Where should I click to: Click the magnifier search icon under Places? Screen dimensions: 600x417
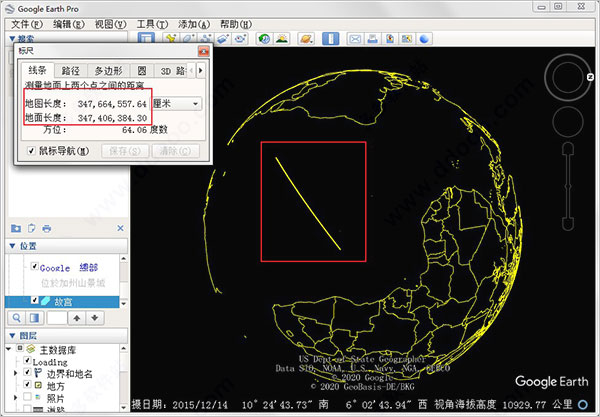pos(17,318)
